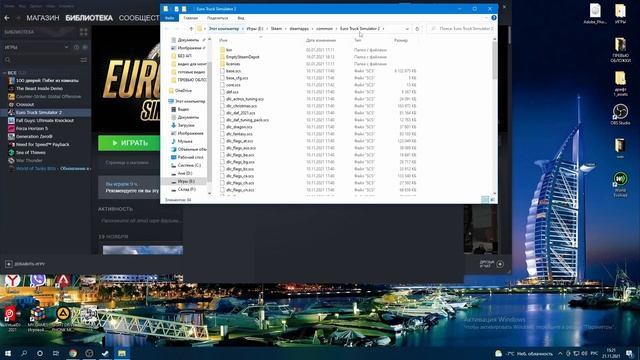Select Игры (E:) drive in navigation pane
This screenshot has width=640, height=360.
click(x=186, y=181)
